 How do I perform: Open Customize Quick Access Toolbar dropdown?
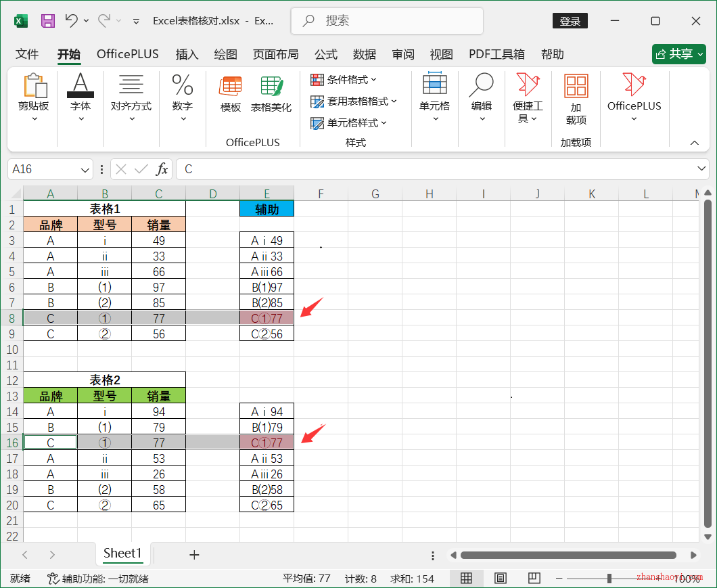(x=136, y=21)
